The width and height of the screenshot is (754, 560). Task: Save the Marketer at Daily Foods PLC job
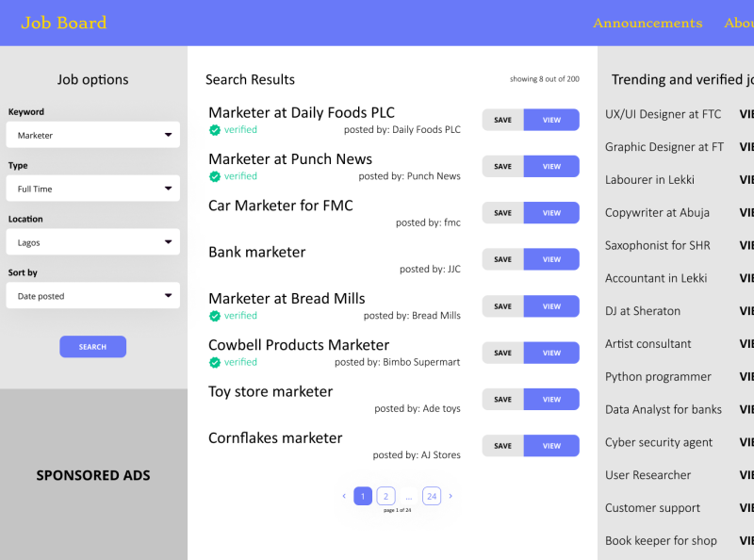tap(503, 120)
